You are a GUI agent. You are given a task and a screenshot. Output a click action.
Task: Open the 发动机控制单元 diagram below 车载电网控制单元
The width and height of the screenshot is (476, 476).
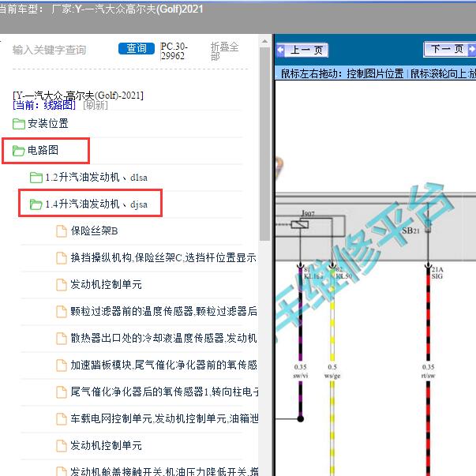(x=106, y=446)
